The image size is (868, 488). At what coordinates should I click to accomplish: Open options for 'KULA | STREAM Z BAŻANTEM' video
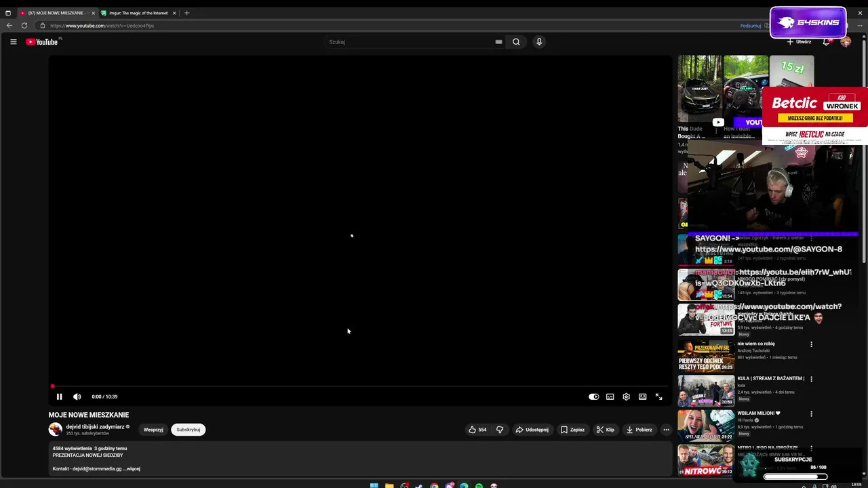811,379
